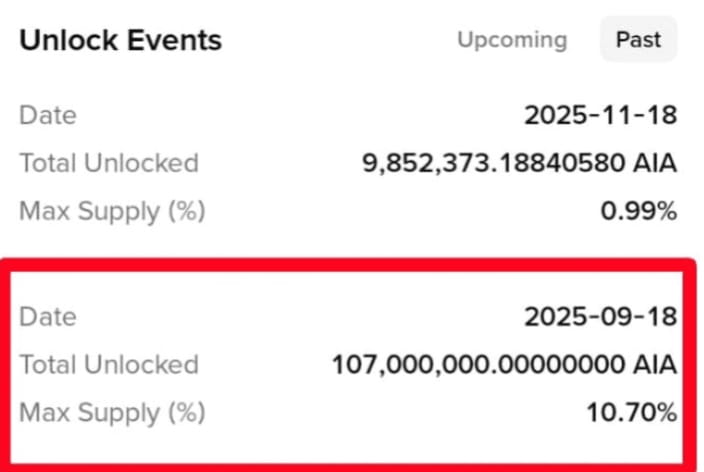Click the 0.99% max supply value
This screenshot has height=472, width=704.
tap(639, 211)
